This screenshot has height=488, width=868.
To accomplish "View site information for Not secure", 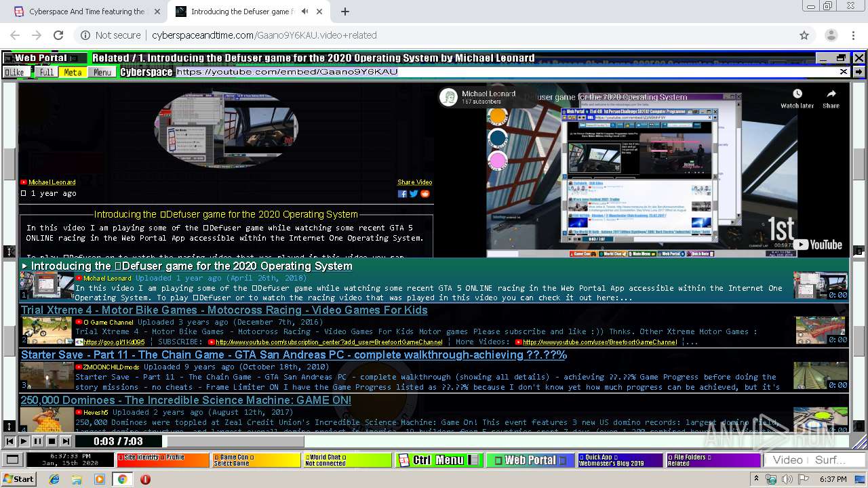I will point(111,35).
